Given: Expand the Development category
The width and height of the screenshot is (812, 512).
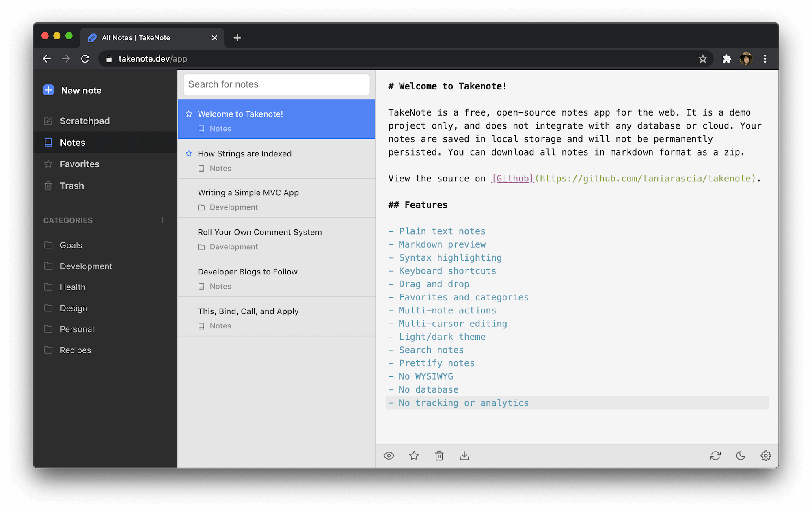Looking at the screenshot, I should coord(86,266).
